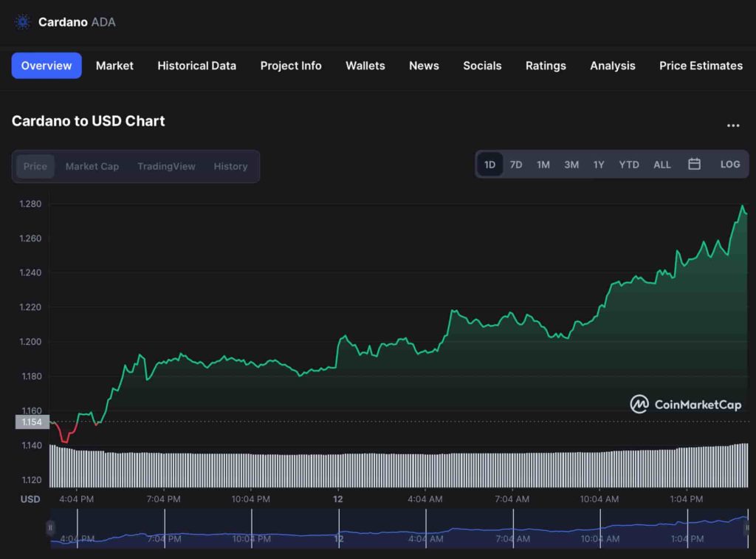Select the History chart tab
Image resolution: width=756 pixels, height=559 pixels.
pos(230,166)
